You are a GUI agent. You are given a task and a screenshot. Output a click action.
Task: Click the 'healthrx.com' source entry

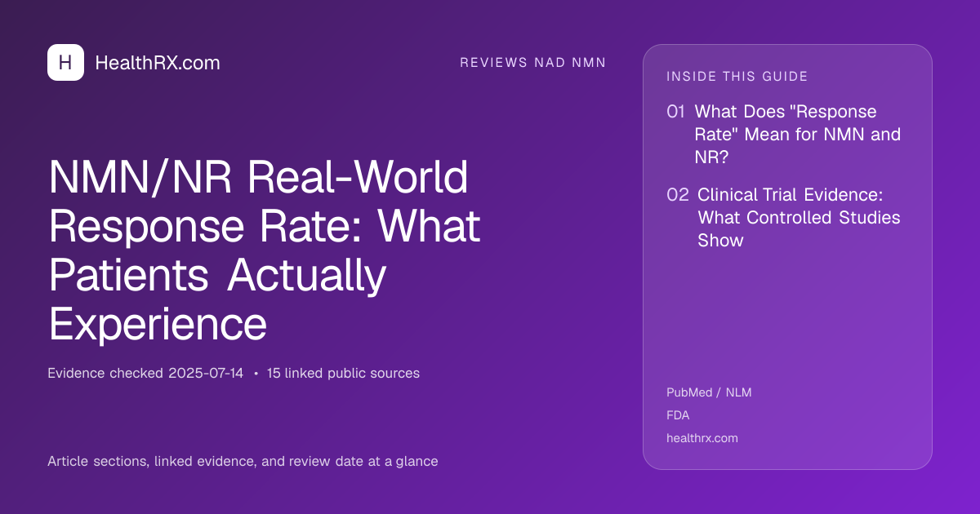[x=702, y=438]
